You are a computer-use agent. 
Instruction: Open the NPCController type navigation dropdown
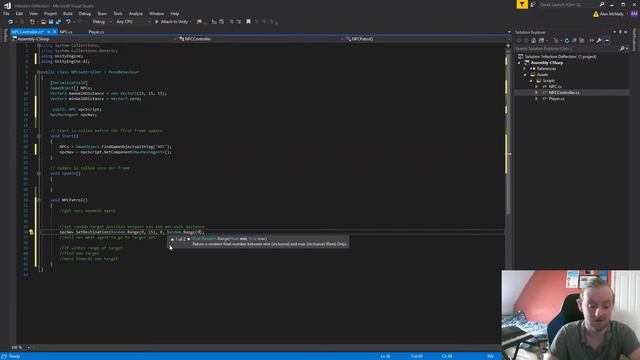(x=261, y=39)
